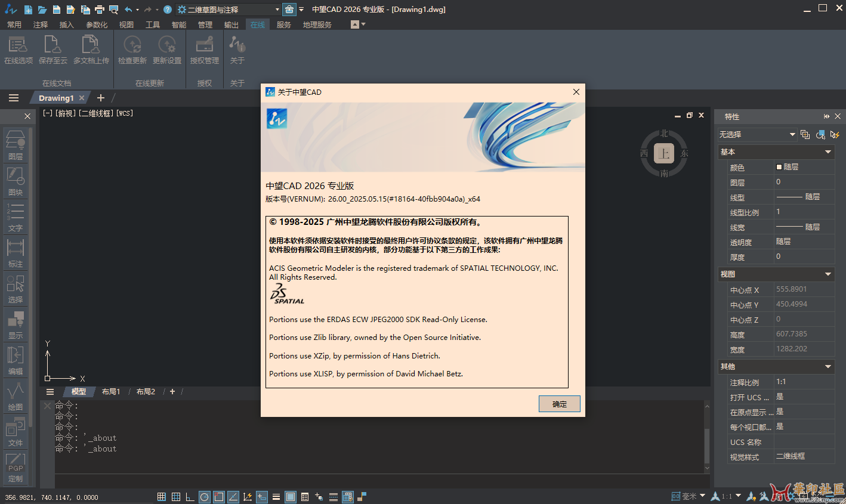Screen dimensions: 846x504
Task: Toggle grid display in status bar
Action: coord(162,497)
